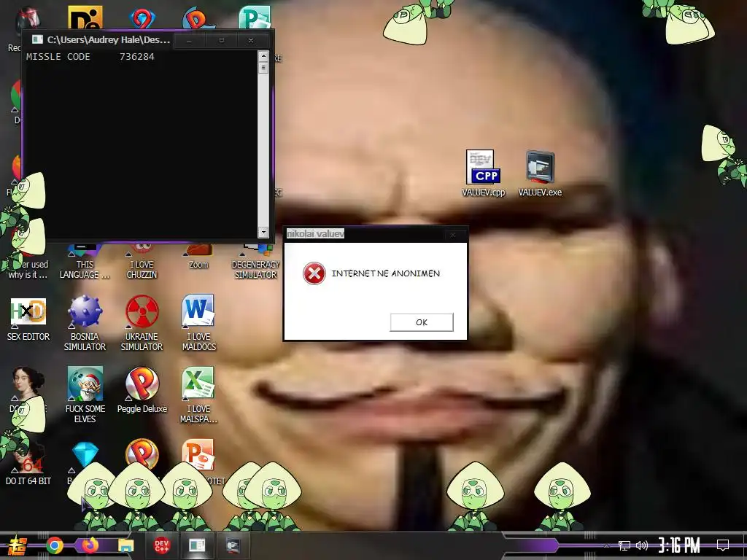Open Google Chrome from the taskbar

pyautogui.click(x=55, y=545)
